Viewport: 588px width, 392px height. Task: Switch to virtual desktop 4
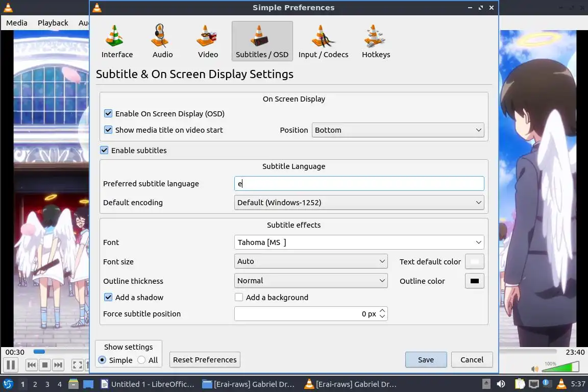click(x=60, y=384)
